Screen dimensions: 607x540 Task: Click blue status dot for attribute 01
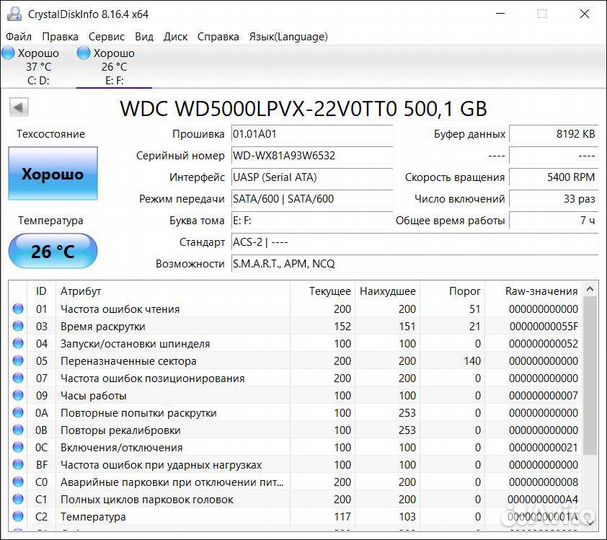pos(18,309)
